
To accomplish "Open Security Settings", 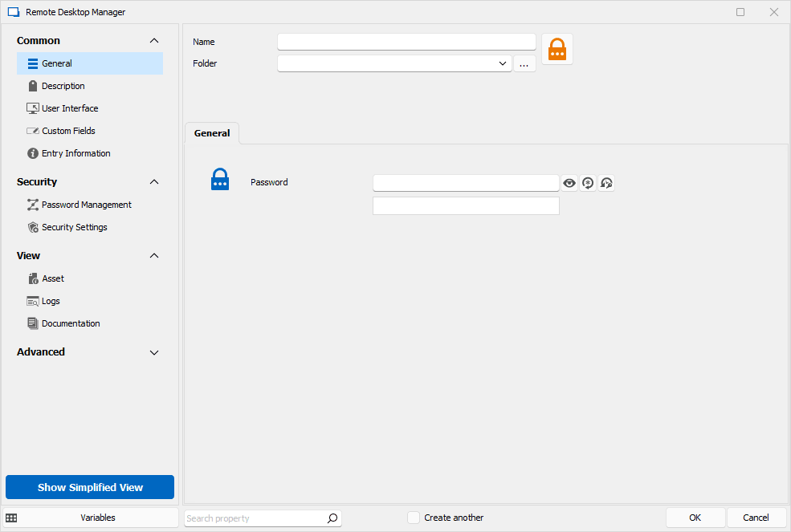I will (x=90, y=227).
